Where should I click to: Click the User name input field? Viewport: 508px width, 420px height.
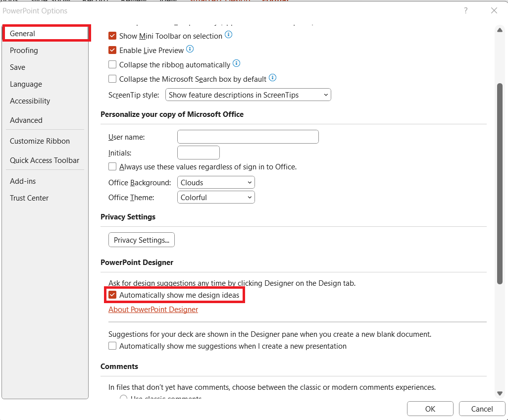pos(248,137)
